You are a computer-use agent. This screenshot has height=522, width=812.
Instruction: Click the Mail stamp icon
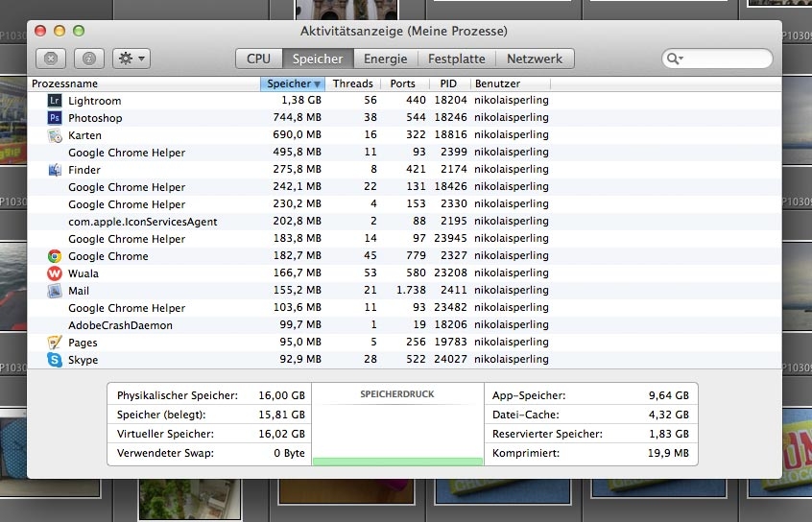[x=55, y=291]
